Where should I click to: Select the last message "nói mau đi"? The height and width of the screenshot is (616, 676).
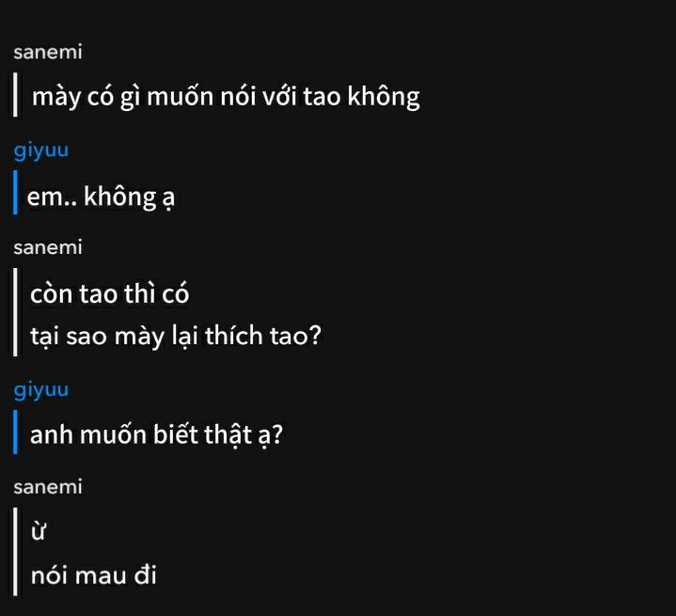[x=93, y=576]
